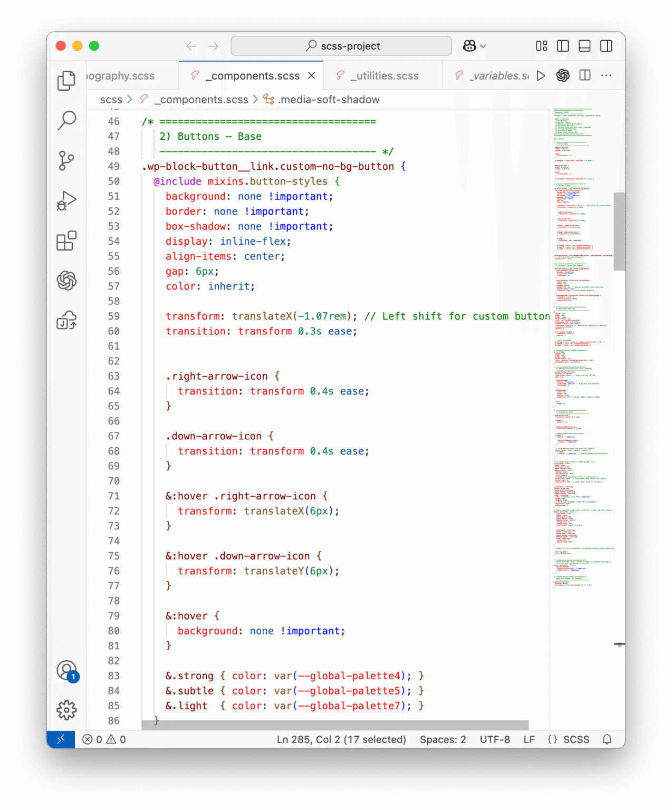Click the SCSS language mode button
Screen dimensions: 672x810
[x=569, y=739]
